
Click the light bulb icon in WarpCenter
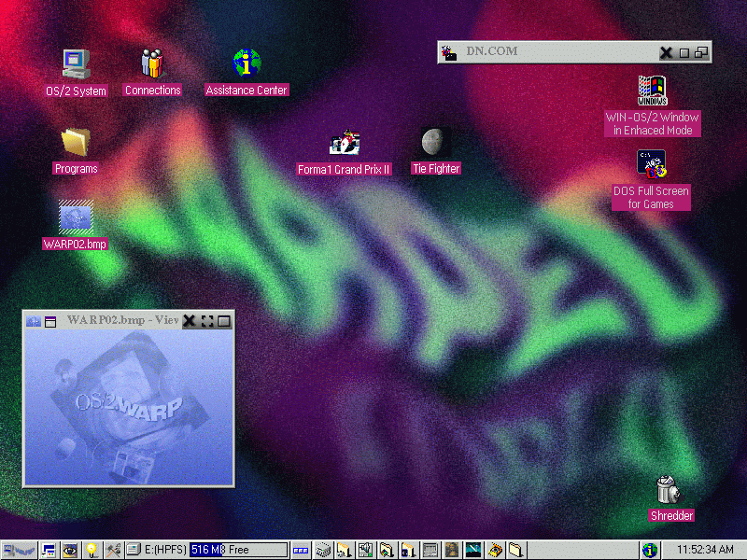92,551
